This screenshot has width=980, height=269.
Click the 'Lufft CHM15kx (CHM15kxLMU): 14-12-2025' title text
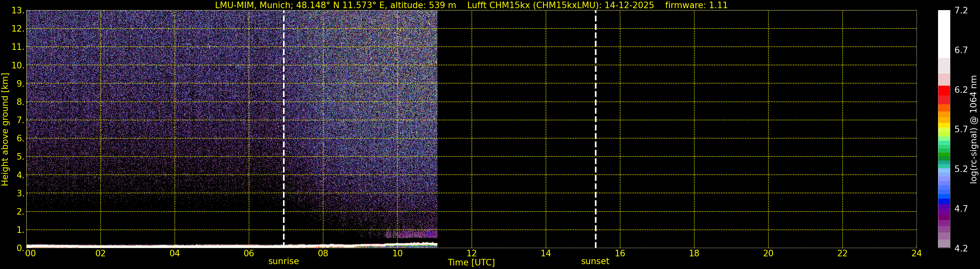pyautogui.click(x=560, y=5)
